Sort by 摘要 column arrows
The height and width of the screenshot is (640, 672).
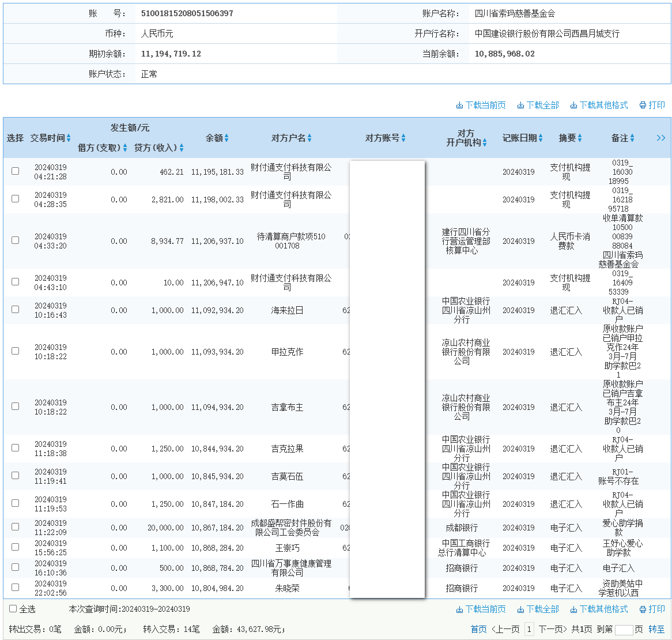(x=580, y=138)
